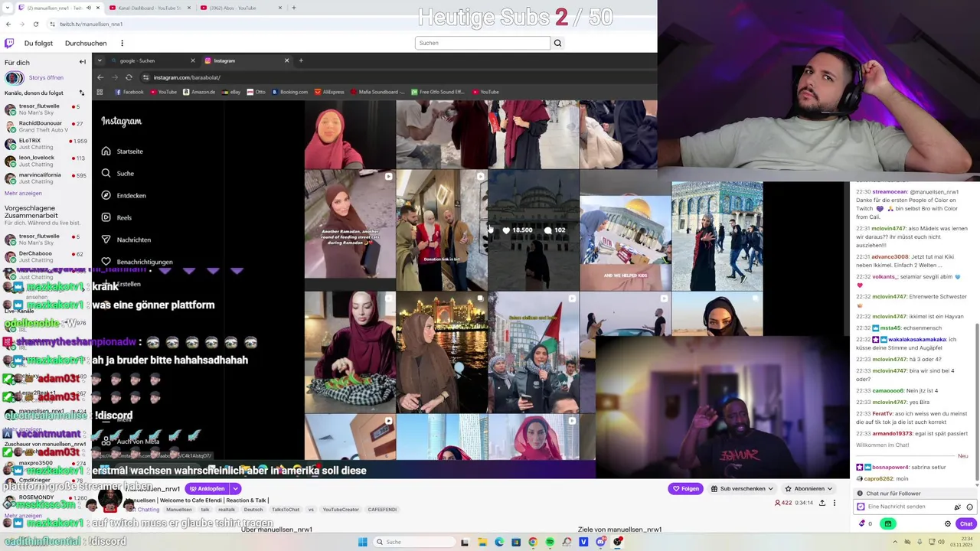The image size is (980, 551).
Task: Collapse the Für dich sidebar
Action: point(83,62)
